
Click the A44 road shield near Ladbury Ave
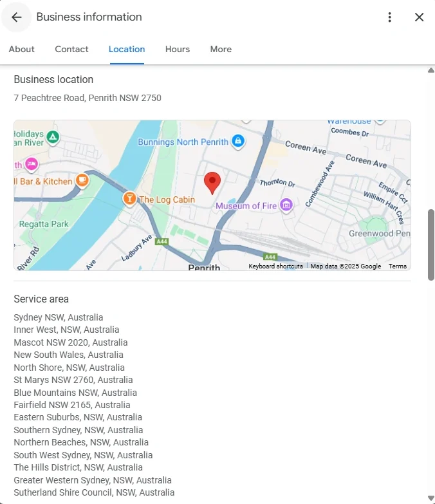[162, 241]
